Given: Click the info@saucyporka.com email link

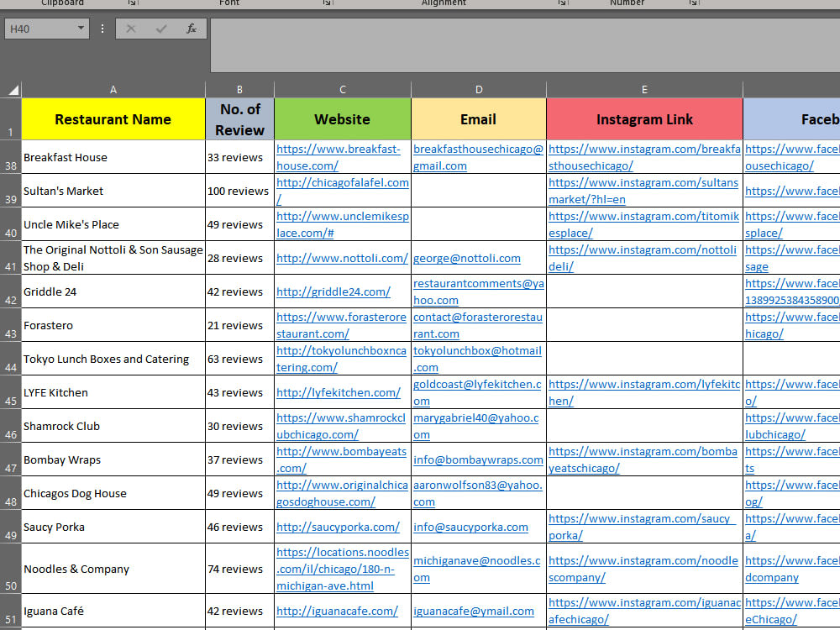Looking at the screenshot, I should click(x=470, y=528).
